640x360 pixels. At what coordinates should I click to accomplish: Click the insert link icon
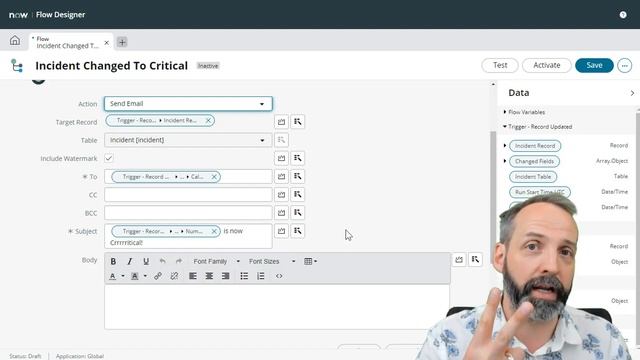point(158,276)
